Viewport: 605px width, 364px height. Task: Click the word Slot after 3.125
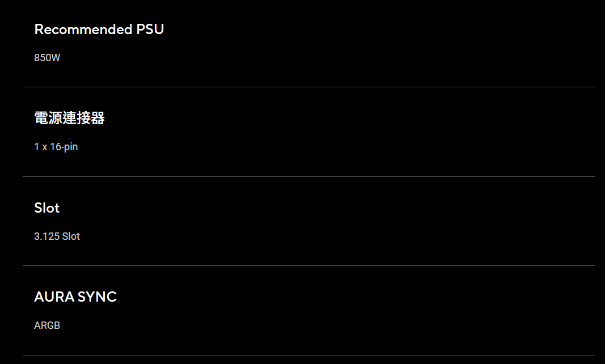71,236
